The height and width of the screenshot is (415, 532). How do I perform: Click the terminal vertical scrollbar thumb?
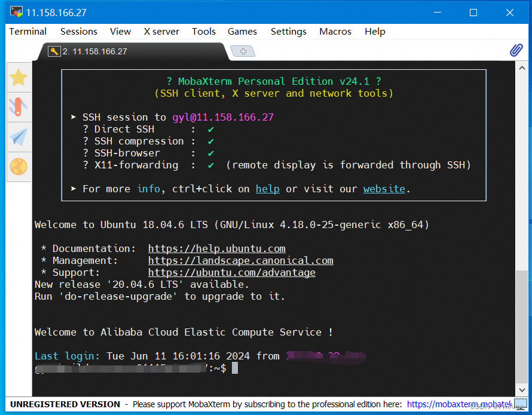coord(522,326)
